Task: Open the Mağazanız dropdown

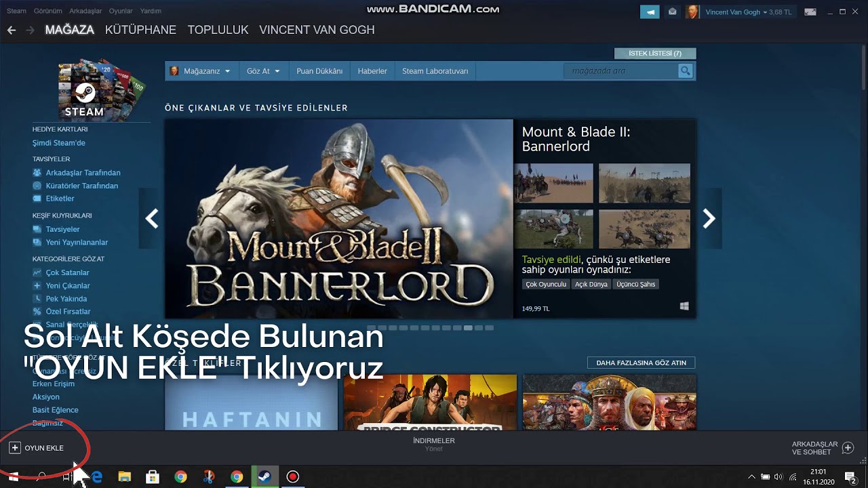Action: (x=202, y=70)
